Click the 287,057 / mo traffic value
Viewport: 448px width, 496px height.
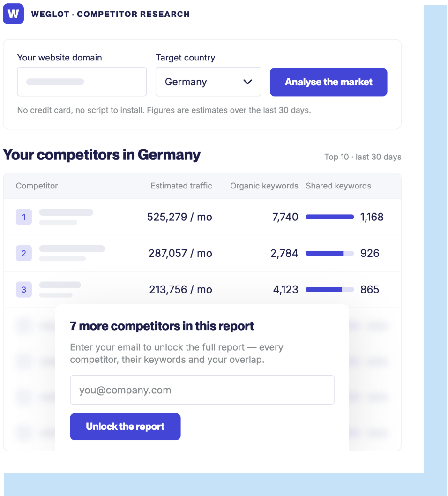180,253
